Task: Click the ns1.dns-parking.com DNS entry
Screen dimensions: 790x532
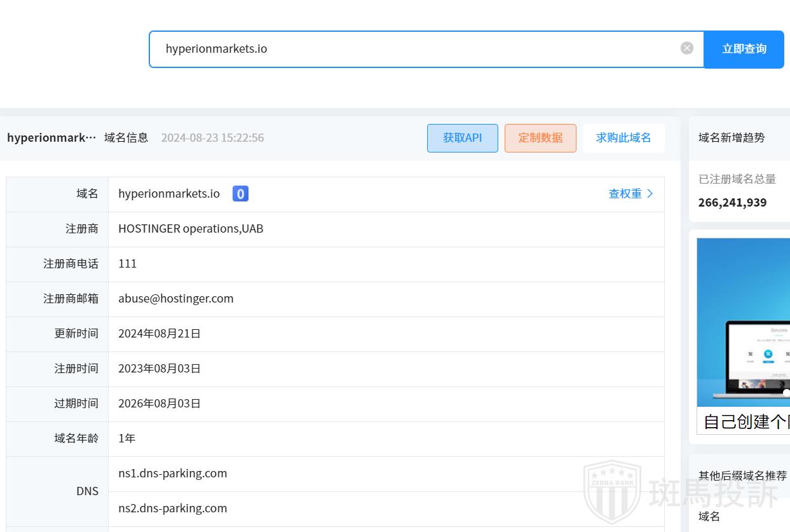Action: (x=173, y=474)
